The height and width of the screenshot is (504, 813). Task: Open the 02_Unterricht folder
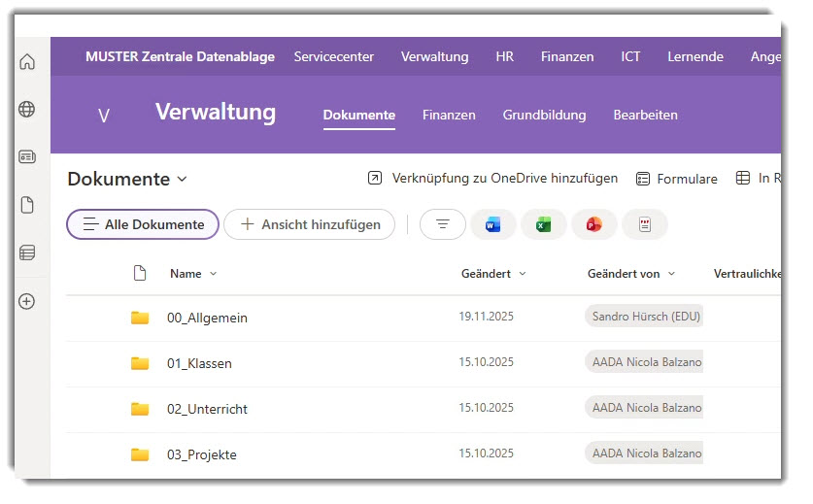[207, 409]
